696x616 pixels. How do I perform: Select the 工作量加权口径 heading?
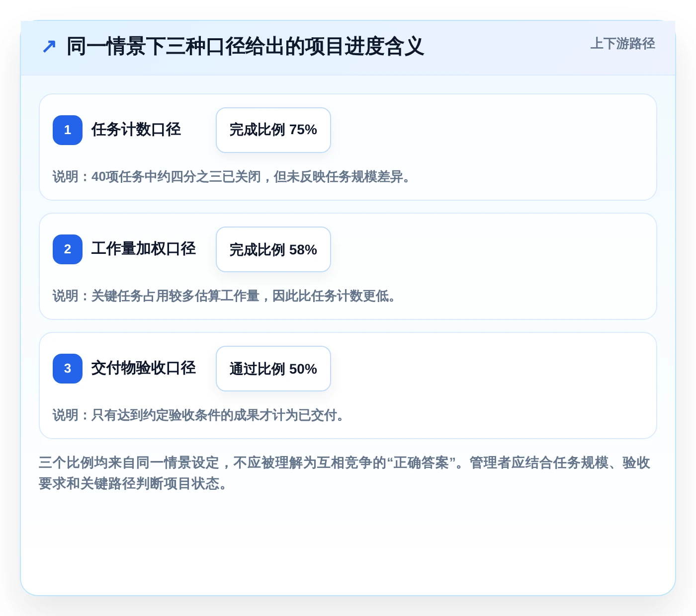click(x=144, y=249)
